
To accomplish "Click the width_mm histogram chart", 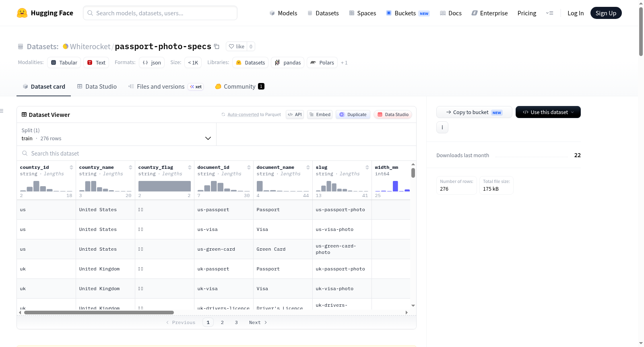I will point(392,186).
